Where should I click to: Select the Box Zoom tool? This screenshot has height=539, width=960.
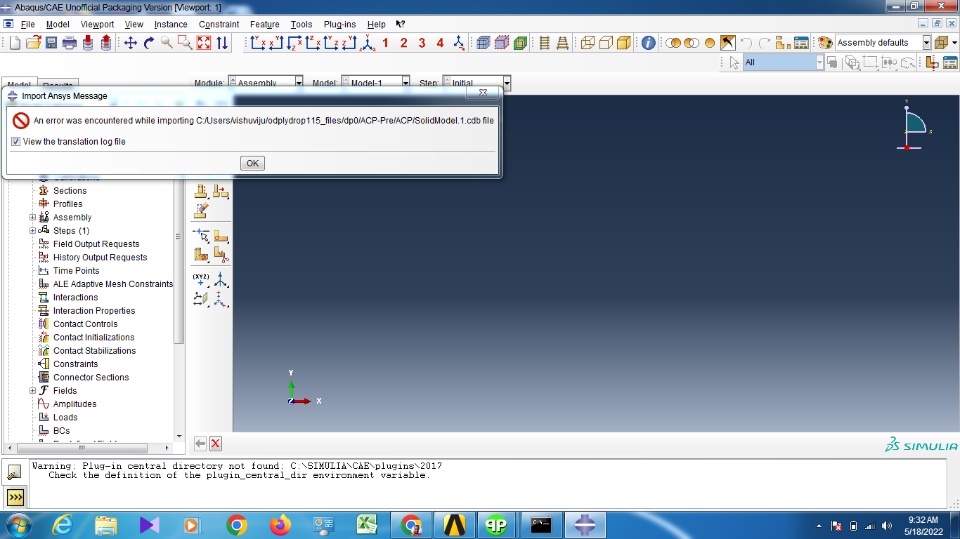point(185,43)
